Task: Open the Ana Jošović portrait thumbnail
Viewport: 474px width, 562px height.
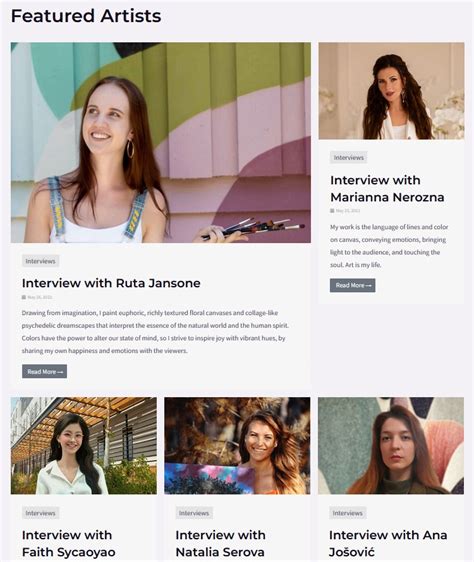Action: click(x=391, y=446)
